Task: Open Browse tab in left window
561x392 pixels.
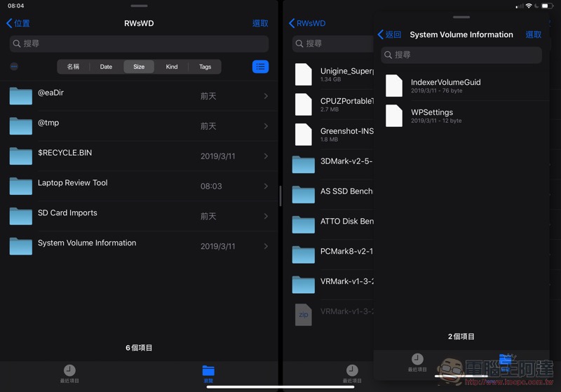Action: click(208, 374)
